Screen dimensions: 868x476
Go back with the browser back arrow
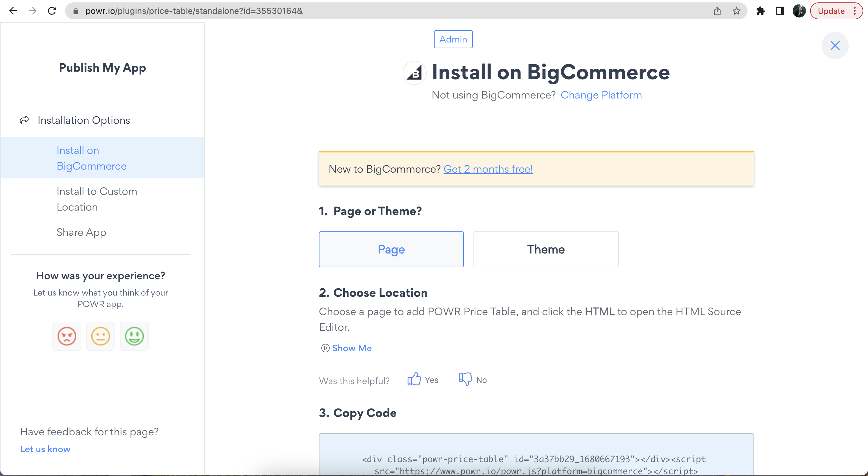click(13, 11)
